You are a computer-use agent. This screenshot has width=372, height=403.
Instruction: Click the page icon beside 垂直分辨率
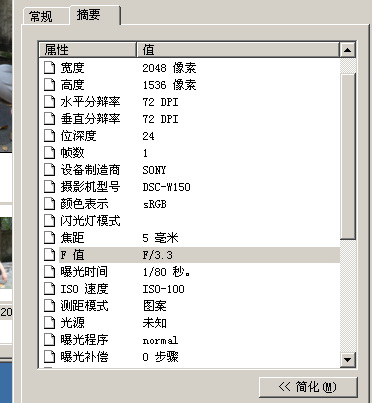tap(49, 119)
